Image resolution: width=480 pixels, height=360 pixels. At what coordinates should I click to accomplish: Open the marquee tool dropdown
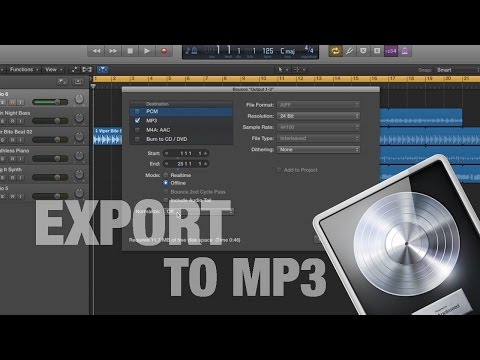click(x=299, y=69)
